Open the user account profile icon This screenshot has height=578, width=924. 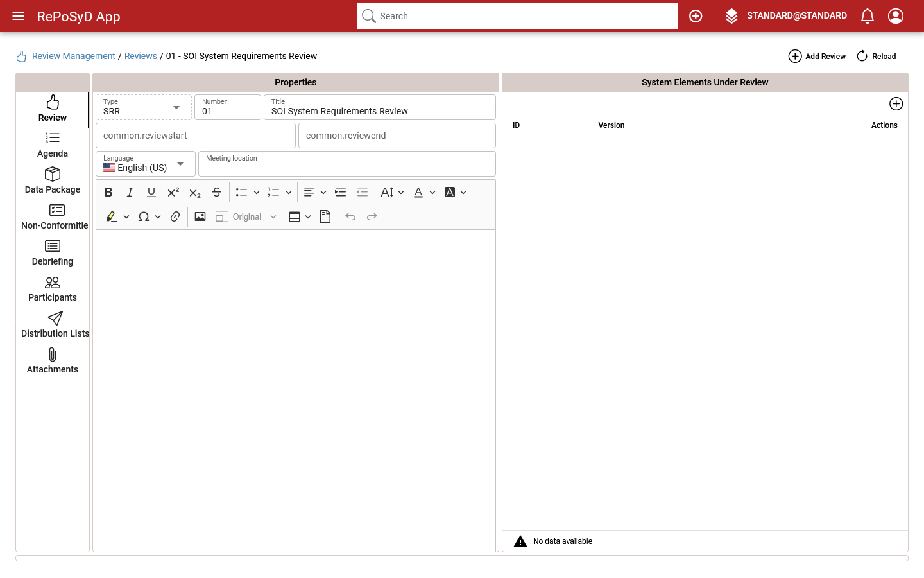pos(895,16)
